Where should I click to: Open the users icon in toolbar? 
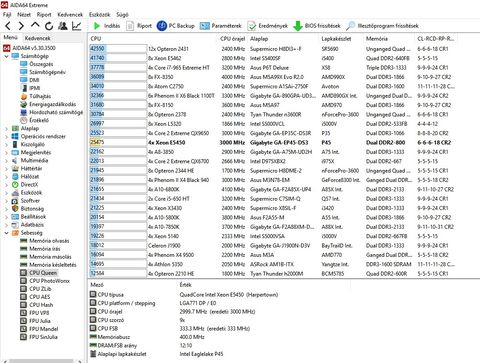[x=63, y=26]
